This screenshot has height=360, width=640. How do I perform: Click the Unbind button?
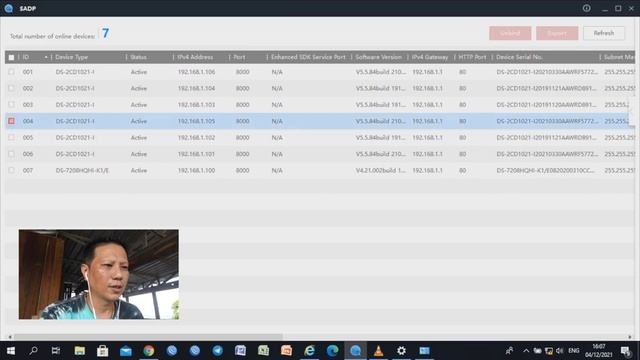(x=510, y=33)
